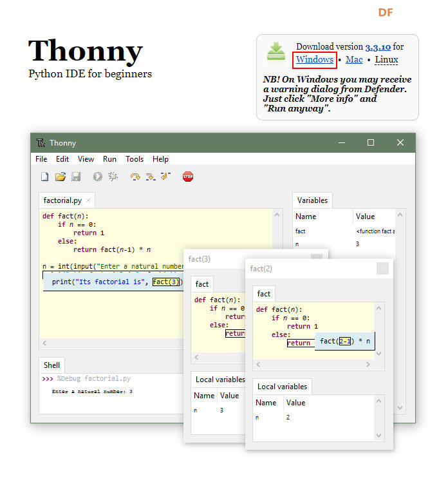Open the Tools menu

pos(135,159)
